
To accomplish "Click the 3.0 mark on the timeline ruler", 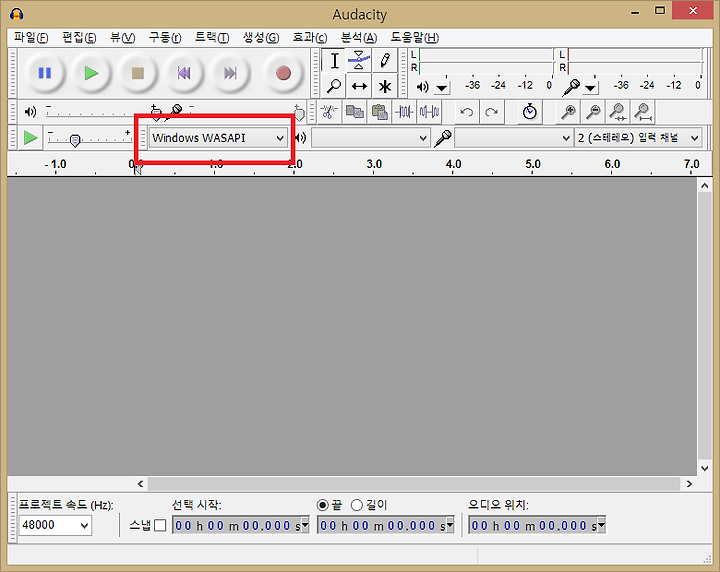I will click(374, 164).
